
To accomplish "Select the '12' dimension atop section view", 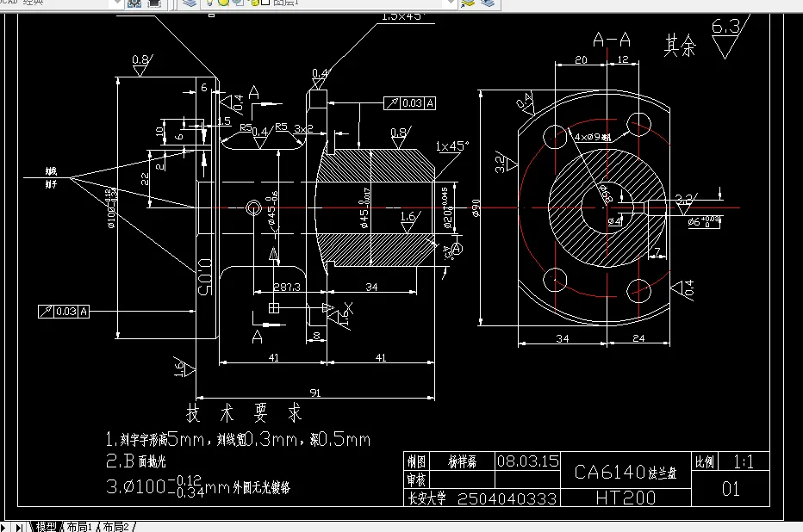I will tap(623, 59).
